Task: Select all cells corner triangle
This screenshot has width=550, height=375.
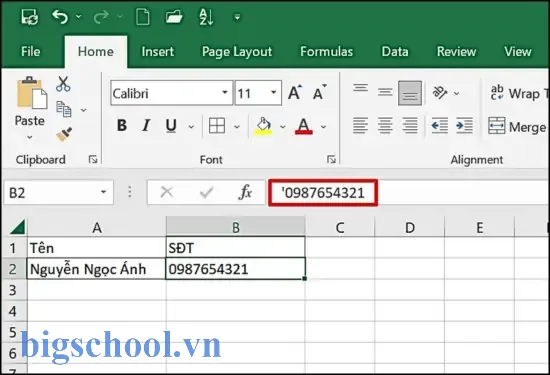Action: click(x=17, y=227)
